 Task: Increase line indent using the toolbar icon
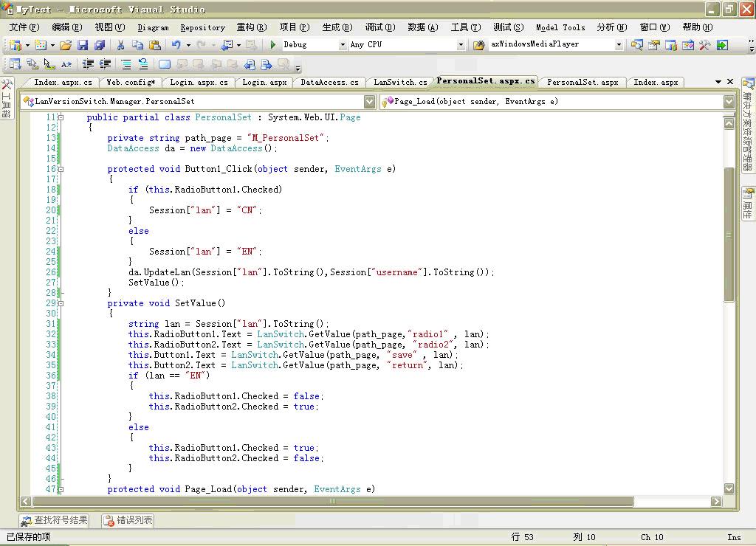click(x=105, y=64)
